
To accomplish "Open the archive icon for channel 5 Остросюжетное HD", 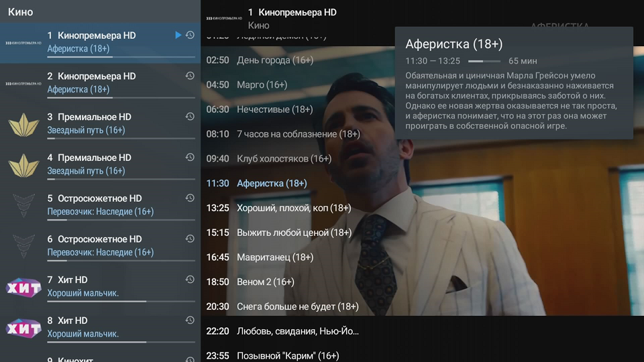I will point(190,198).
